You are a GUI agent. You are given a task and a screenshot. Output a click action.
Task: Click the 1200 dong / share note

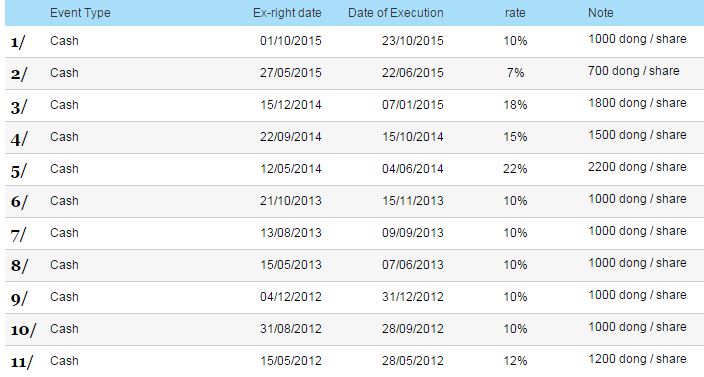(637, 359)
